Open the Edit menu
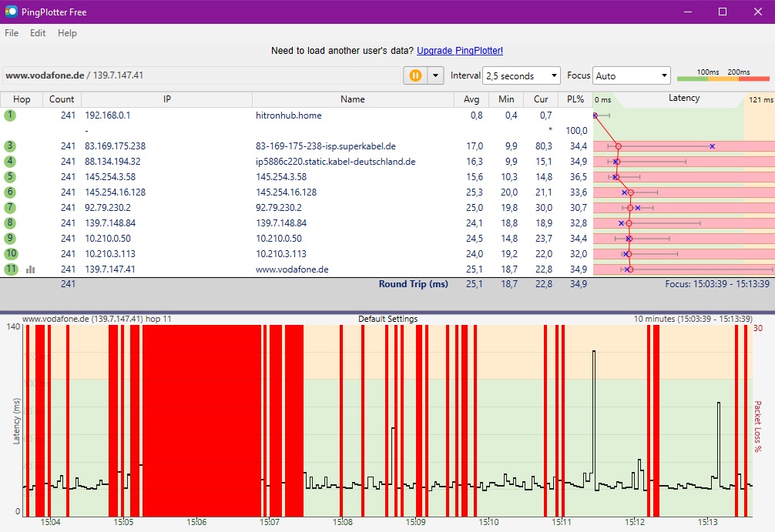This screenshot has width=775, height=532. point(38,33)
